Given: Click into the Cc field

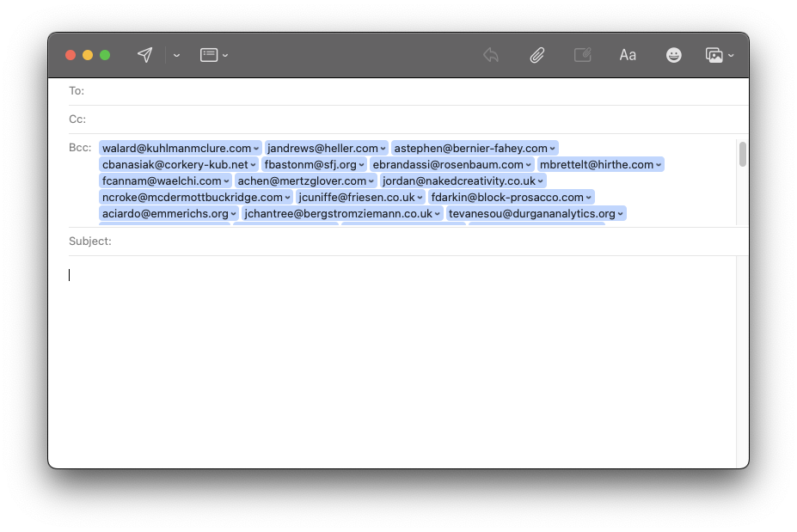Looking at the screenshot, I should pos(413,119).
